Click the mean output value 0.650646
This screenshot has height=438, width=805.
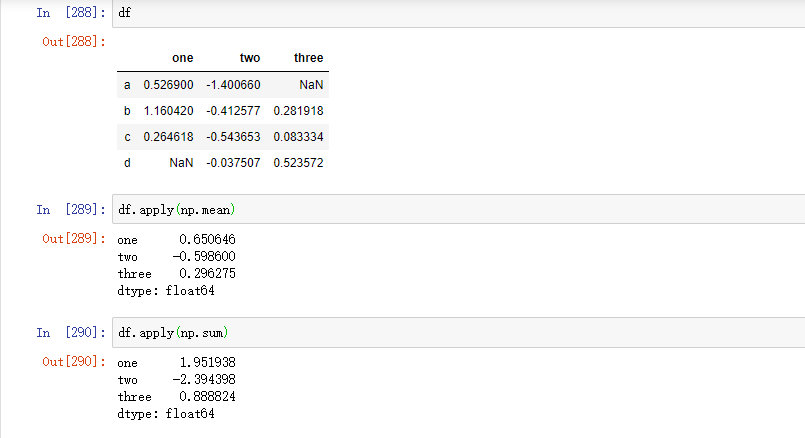coord(207,240)
